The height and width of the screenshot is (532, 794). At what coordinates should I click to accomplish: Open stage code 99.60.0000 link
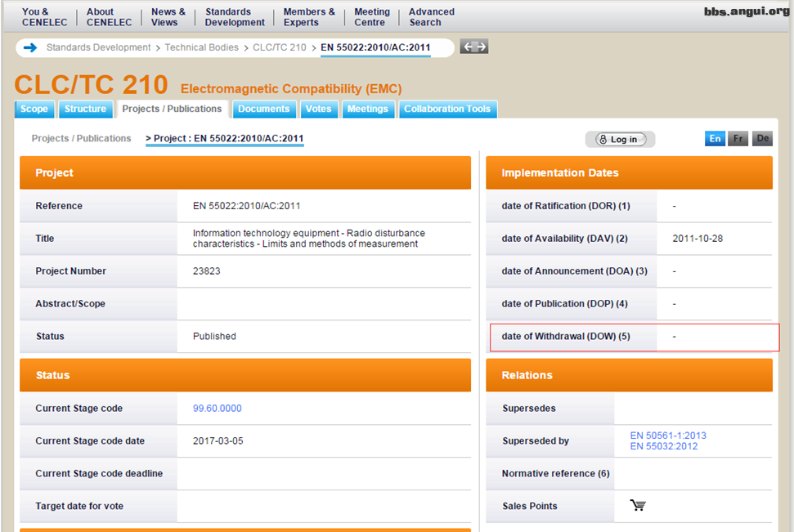tap(218, 409)
